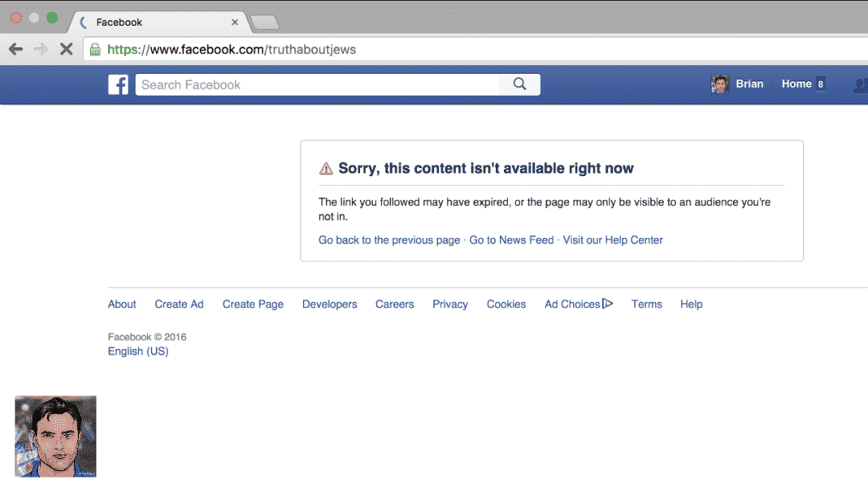The width and height of the screenshot is (868, 488).
Task: Click the search magnifier button
Action: tap(519, 84)
